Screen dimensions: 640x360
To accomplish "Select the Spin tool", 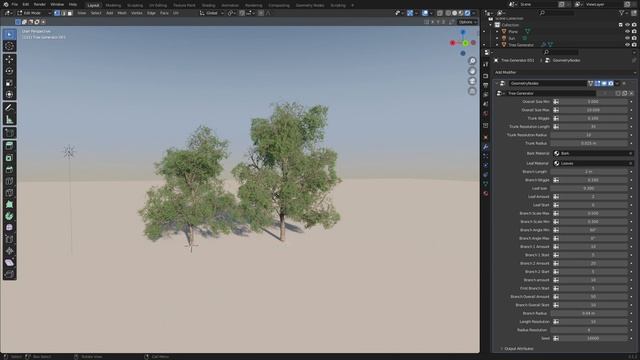I will pyautogui.click(x=9, y=216).
